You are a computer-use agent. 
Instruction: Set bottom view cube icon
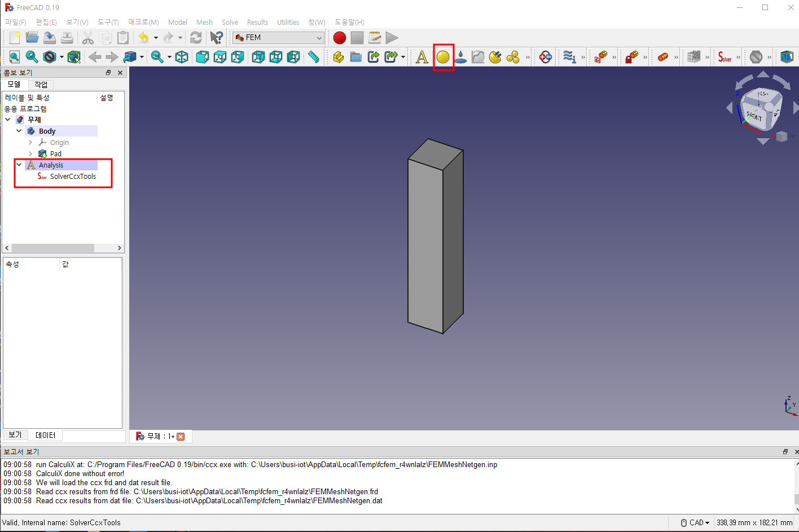(276, 57)
